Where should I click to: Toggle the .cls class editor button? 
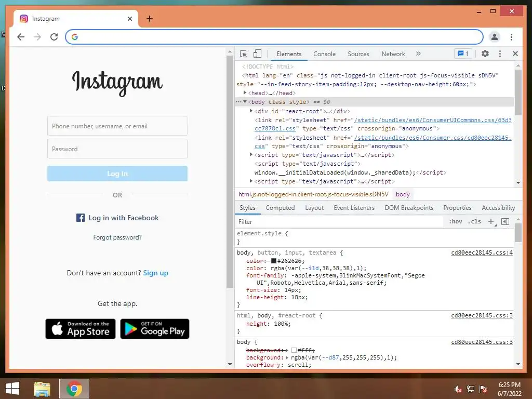point(474,221)
